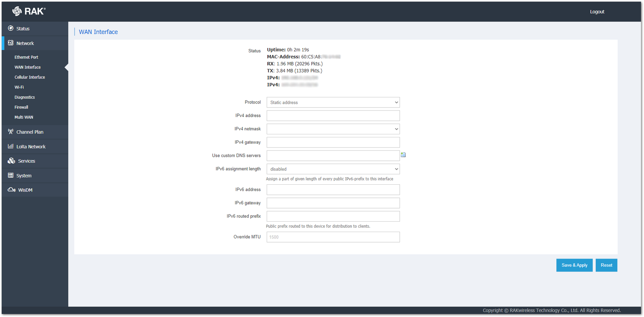Open the LoRa Network menu label
Image resolution: width=644 pixels, height=317 pixels.
tap(31, 147)
